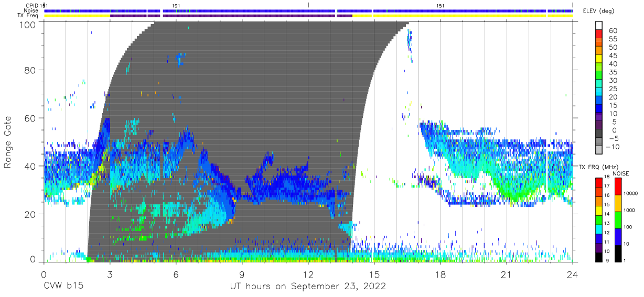Pick the white top segment of the ELEV color bar
Image resolution: width=644 pixels, height=297 pixels.
tap(599, 26)
